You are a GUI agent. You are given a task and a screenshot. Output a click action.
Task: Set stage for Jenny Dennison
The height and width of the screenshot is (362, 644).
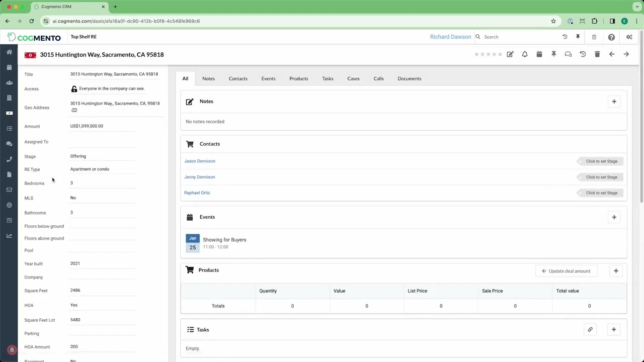[x=599, y=177]
